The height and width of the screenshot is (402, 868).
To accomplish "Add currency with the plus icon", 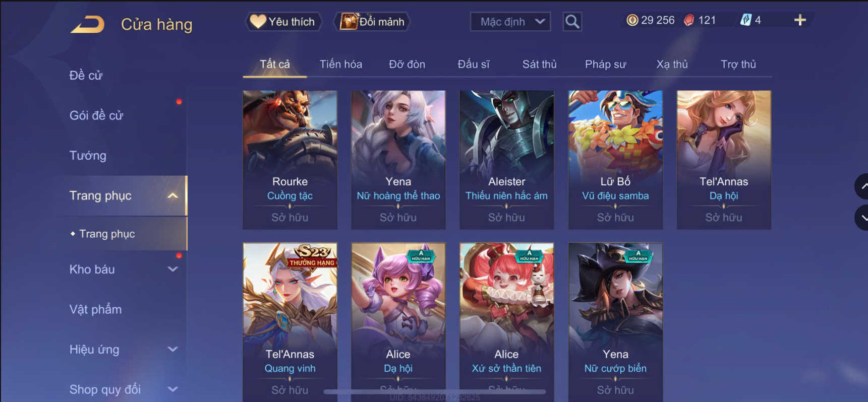I will coord(800,20).
